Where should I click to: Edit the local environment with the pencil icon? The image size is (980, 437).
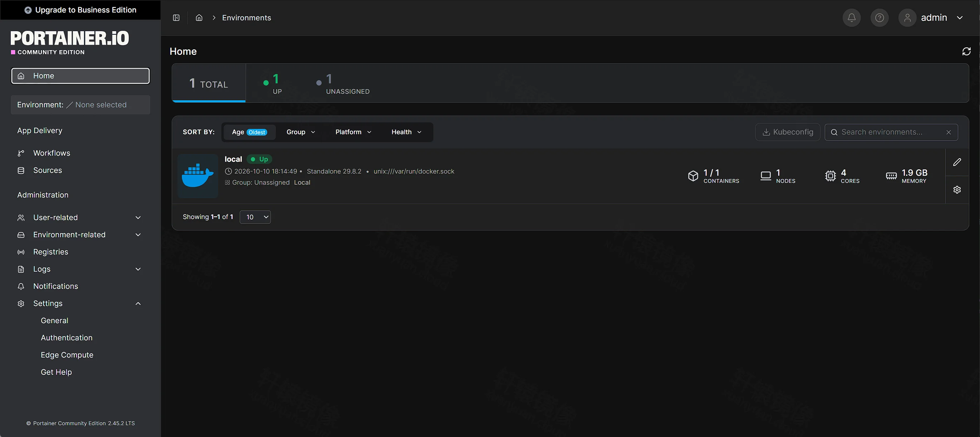pos(957,162)
